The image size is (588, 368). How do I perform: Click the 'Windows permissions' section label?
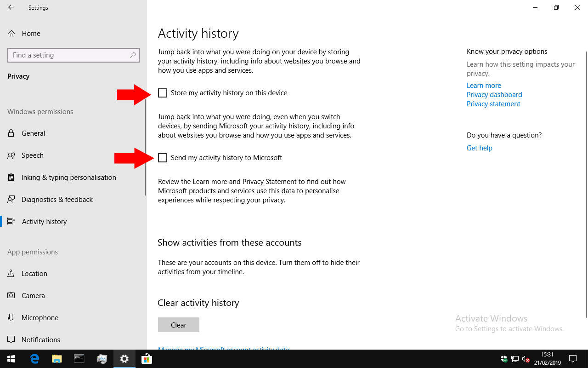pyautogui.click(x=40, y=112)
